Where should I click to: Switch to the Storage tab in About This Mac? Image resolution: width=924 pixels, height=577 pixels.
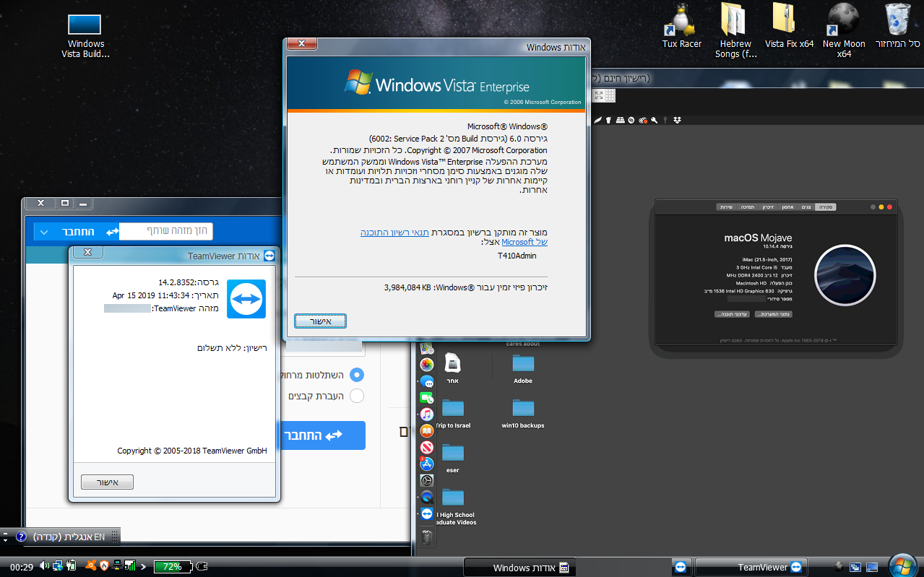pyautogui.click(x=787, y=207)
